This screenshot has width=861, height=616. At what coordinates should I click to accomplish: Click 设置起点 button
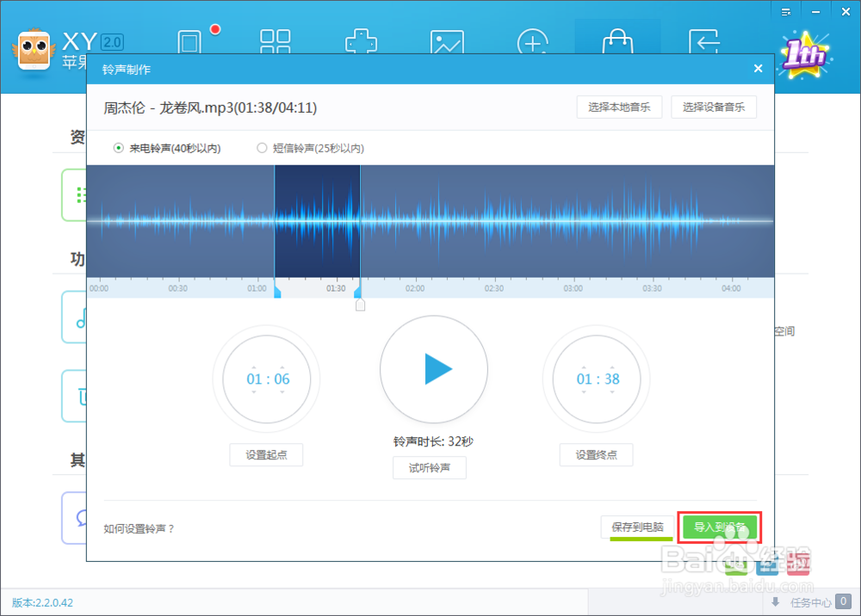(266, 455)
